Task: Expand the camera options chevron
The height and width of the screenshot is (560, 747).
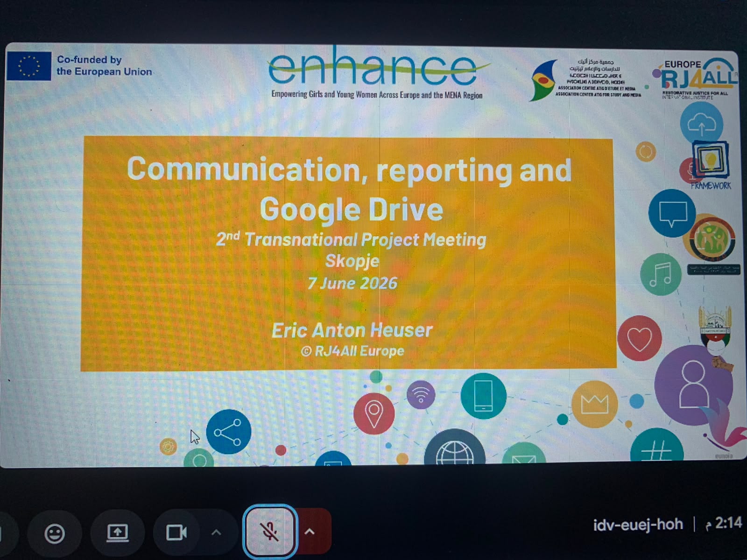Action: (x=216, y=532)
